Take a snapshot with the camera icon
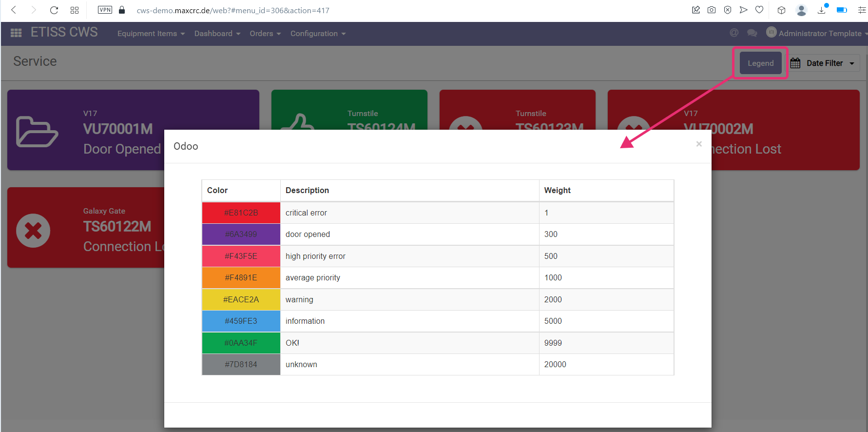Viewport: 868px width, 432px height. [x=712, y=10]
